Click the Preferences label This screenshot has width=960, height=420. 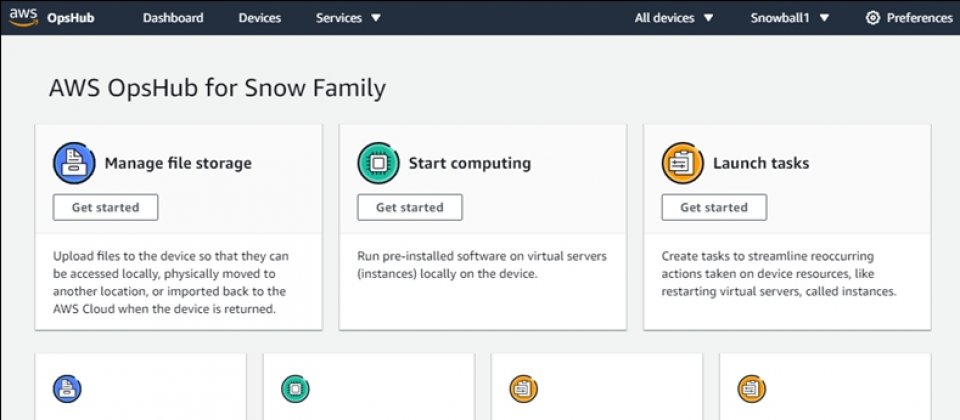point(920,18)
